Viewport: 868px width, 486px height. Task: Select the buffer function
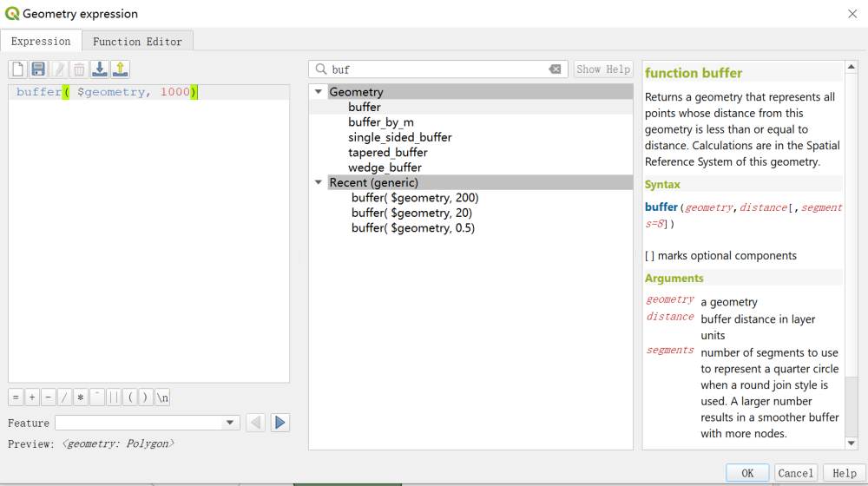coord(365,107)
